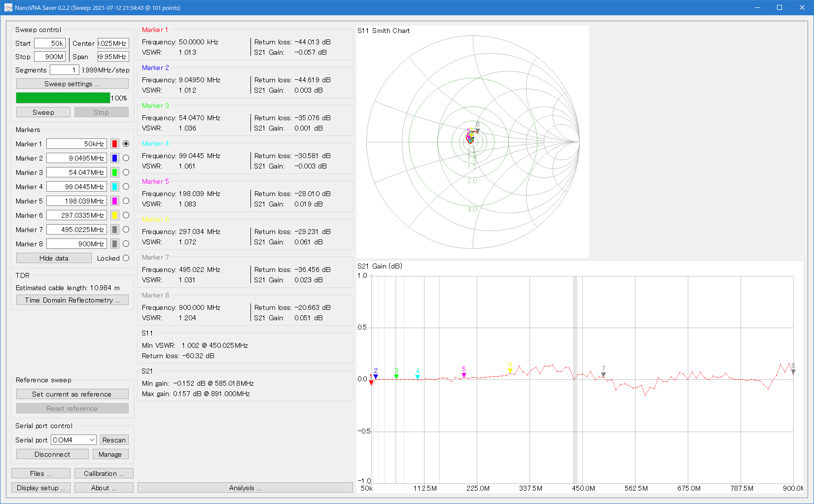
Task: Open Marker 7 gray color swatch
Action: pos(115,230)
